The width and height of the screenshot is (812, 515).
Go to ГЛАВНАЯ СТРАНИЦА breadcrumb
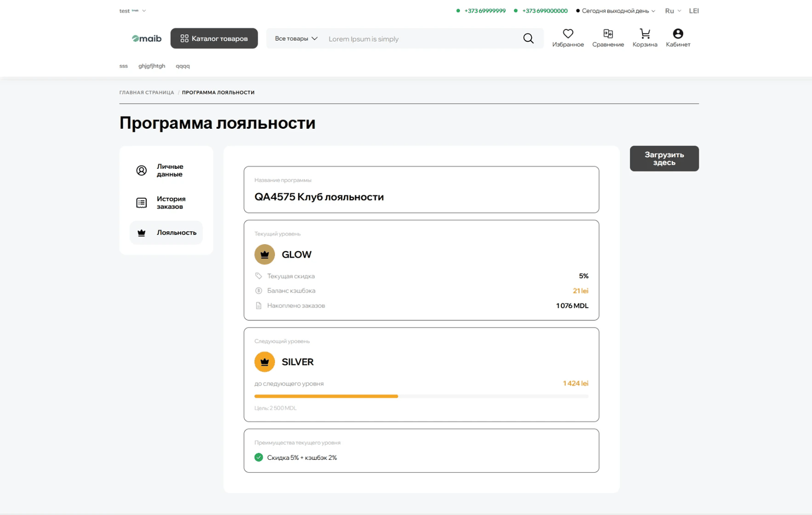click(147, 92)
